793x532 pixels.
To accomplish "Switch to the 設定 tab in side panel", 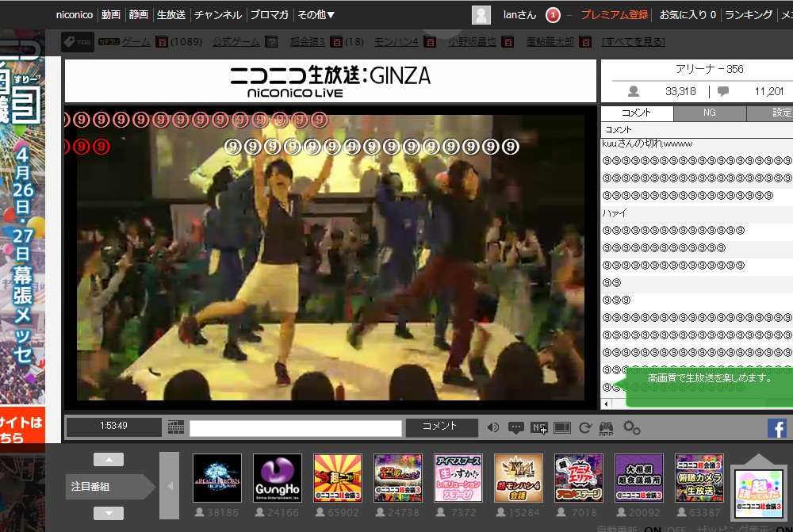I will (770, 113).
